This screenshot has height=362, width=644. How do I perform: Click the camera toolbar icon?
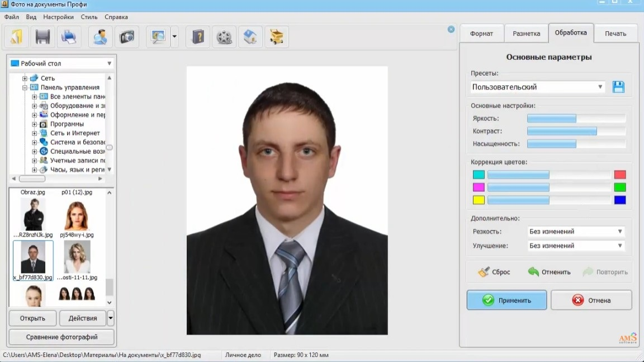point(127,37)
